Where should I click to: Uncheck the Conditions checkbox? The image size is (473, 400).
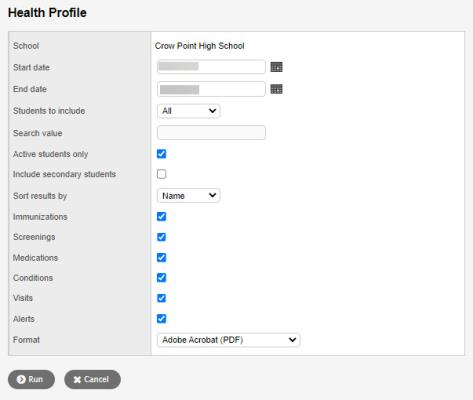[162, 278]
